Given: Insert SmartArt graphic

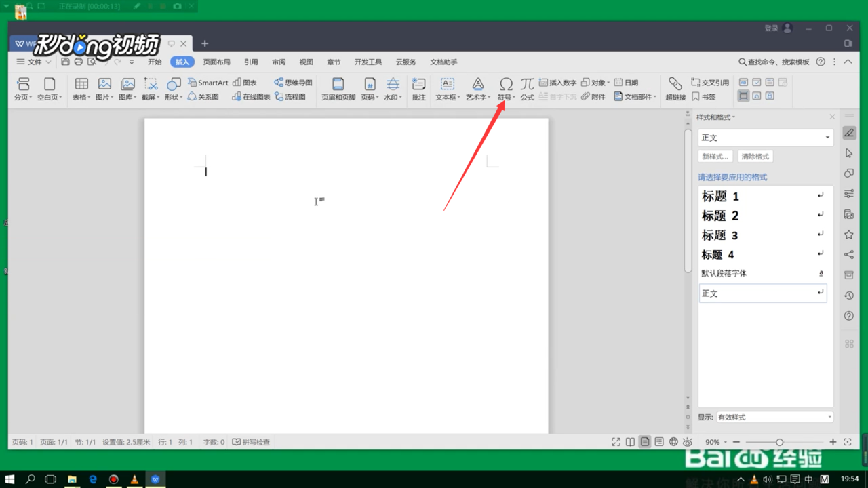Looking at the screenshot, I should click(x=208, y=83).
